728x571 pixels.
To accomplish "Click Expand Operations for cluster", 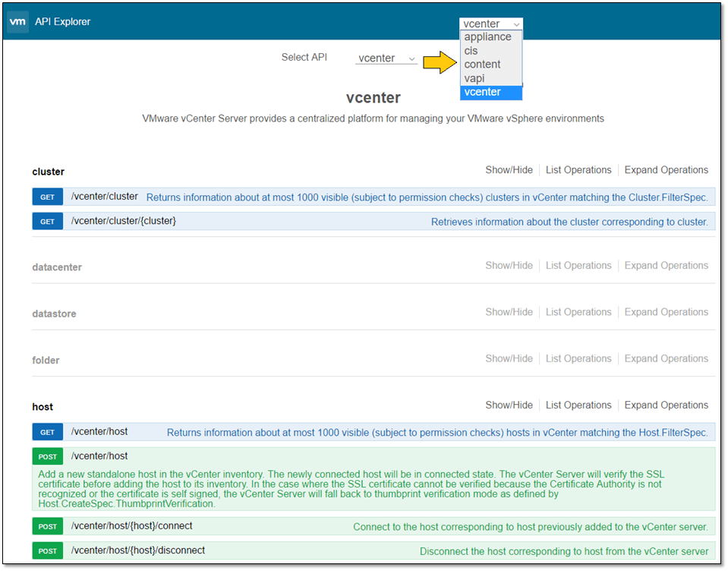I will click(666, 170).
